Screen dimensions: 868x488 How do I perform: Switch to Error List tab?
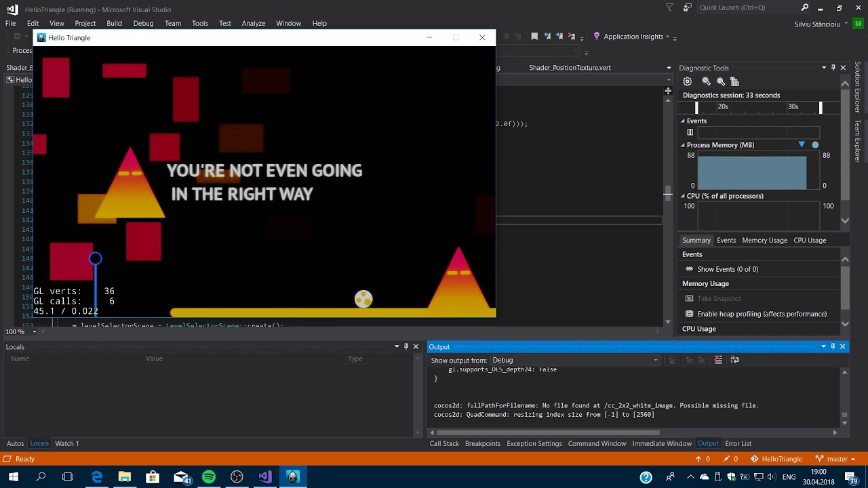pyautogui.click(x=738, y=443)
